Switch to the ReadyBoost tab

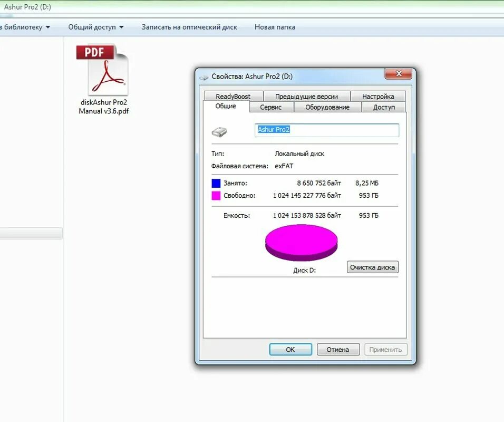[x=233, y=96]
